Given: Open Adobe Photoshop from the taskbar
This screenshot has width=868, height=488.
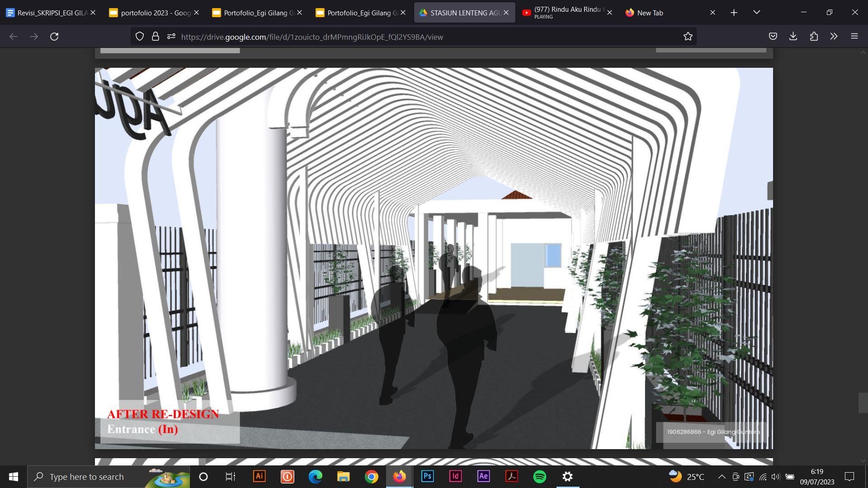Looking at the screenshot, I should [x=427, y=476].
